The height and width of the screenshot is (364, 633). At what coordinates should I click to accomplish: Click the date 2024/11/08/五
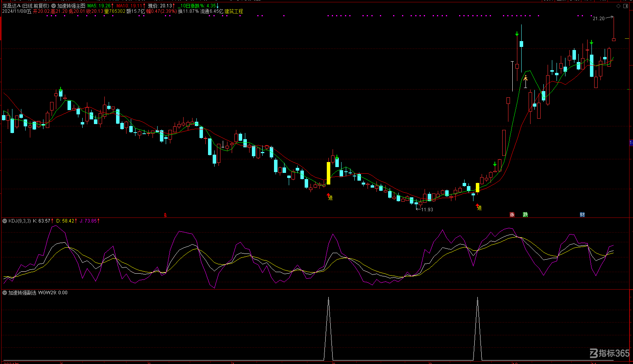tap(17, 12)
